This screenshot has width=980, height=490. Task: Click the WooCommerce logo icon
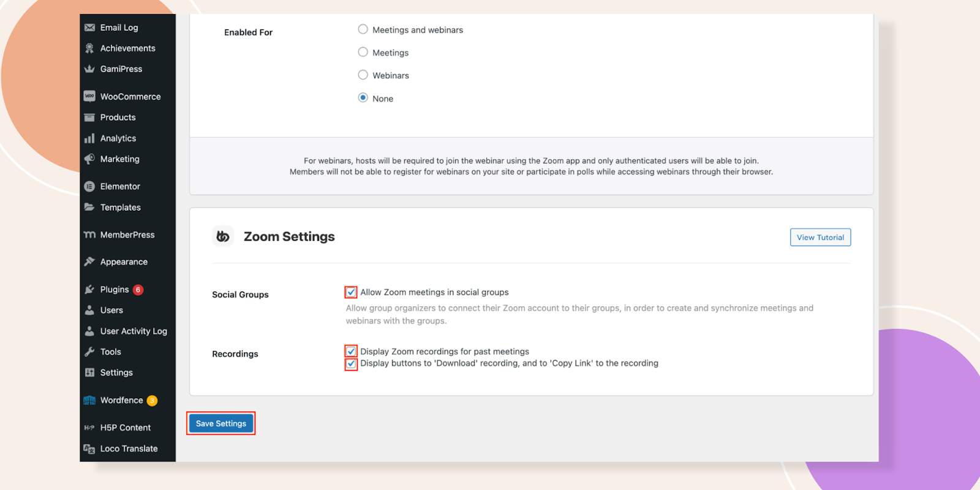tap(89, 96)
